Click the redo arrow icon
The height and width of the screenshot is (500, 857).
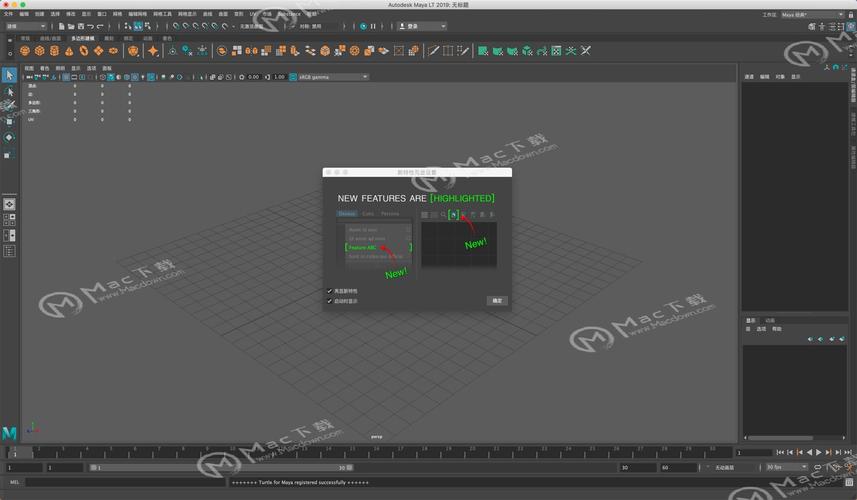click(100, 26)
